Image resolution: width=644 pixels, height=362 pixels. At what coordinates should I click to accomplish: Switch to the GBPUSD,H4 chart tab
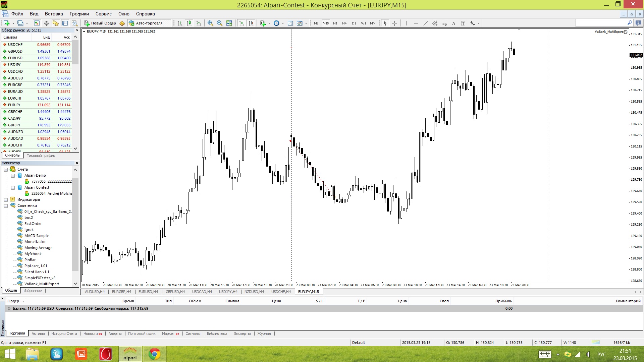(x=175, y=292)
